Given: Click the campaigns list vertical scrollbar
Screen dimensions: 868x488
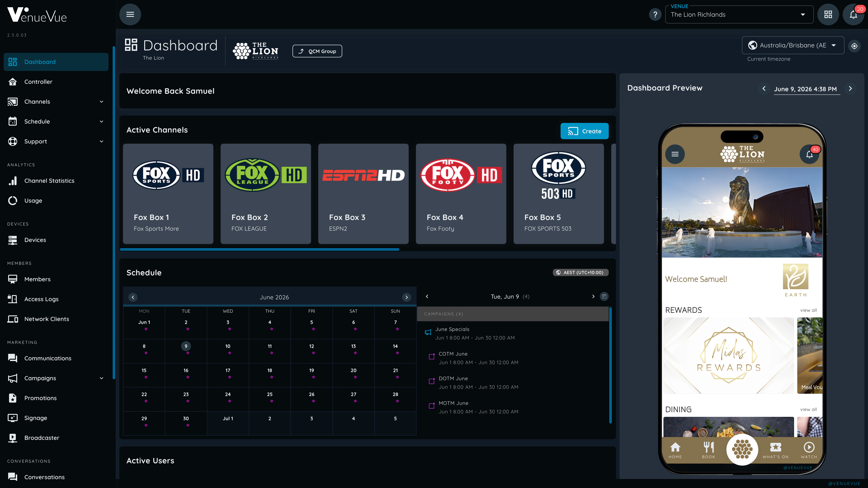Looking at the screenshot, I should 610,365.
